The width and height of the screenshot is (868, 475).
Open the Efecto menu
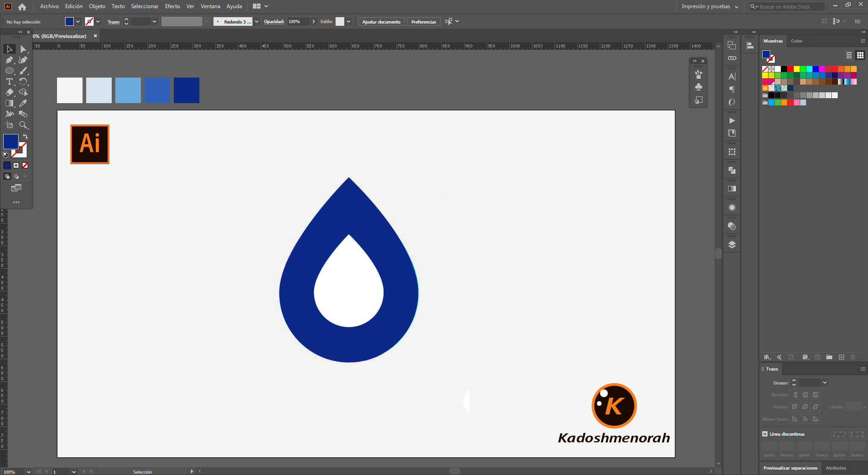pos(172,6)
